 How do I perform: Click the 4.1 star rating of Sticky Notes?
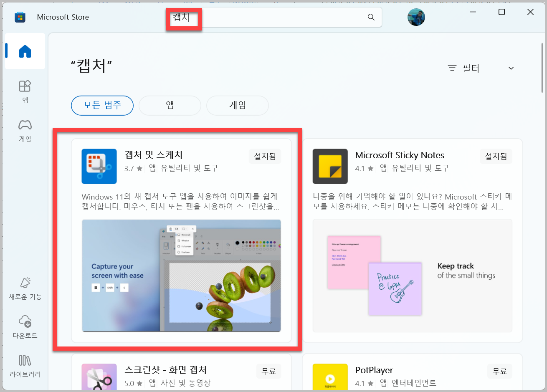pyautogui.click(x=365, y=168)
